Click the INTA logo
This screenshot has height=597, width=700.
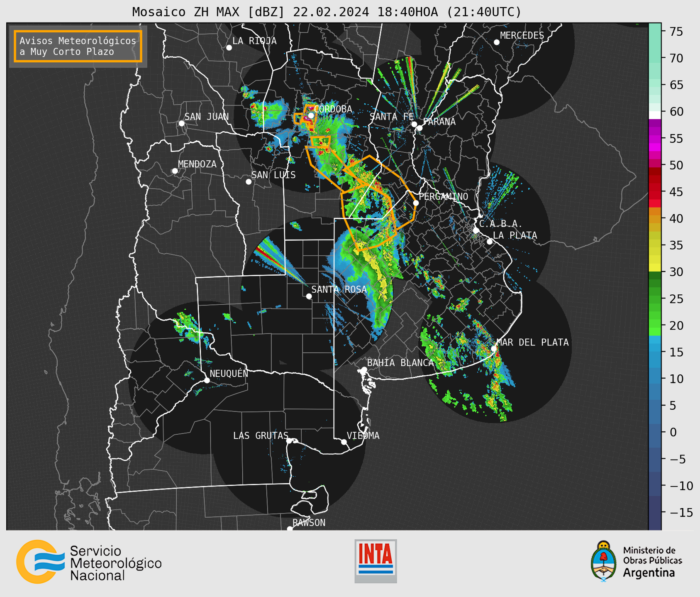point(376,561)
